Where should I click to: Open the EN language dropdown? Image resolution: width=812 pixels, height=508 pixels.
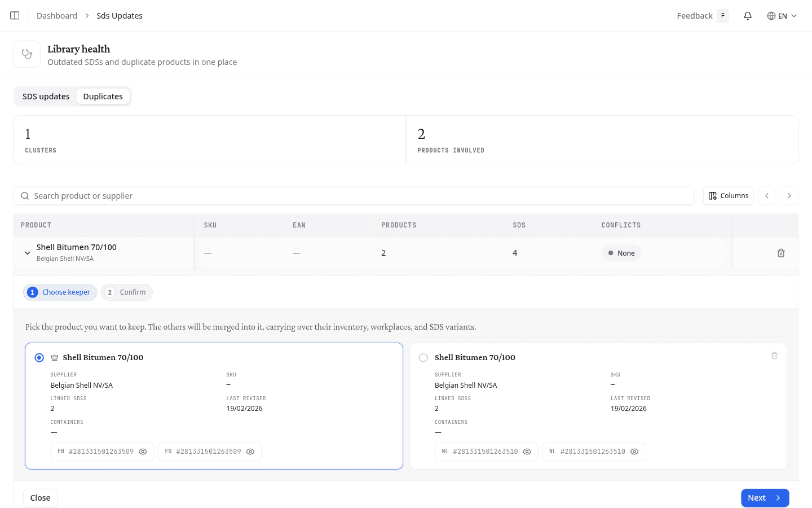tap(782, 16)
